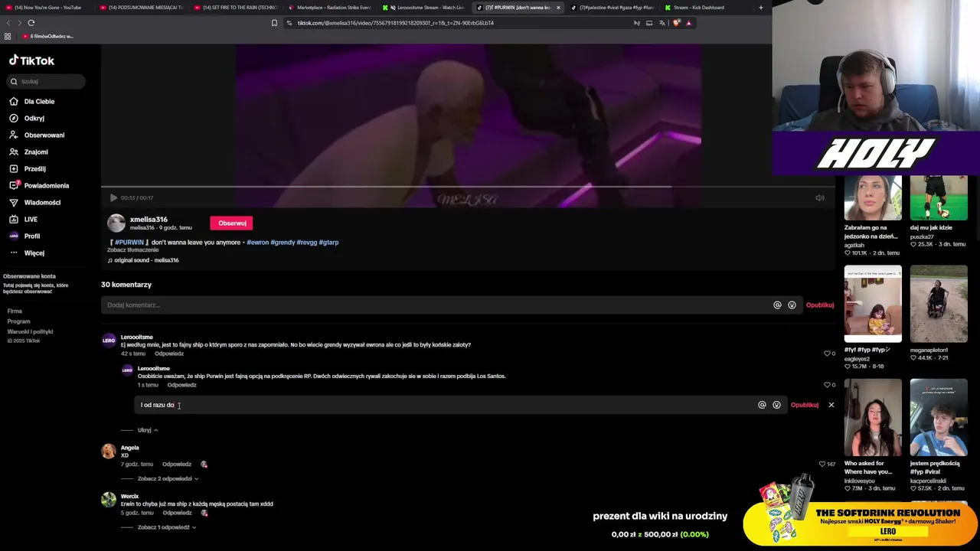
Task: Open emoji picker in Dodaj komentarz field
Action: [792, 305]
